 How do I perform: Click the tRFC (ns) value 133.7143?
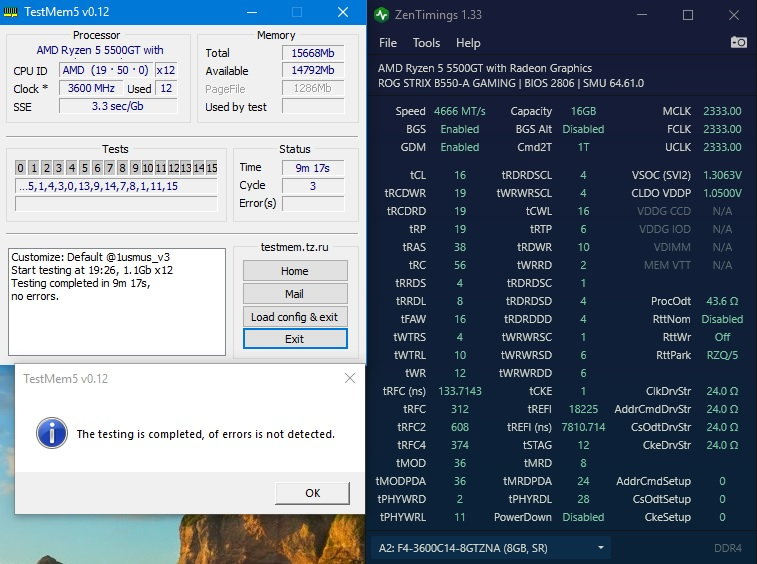(x=460, y=391)
